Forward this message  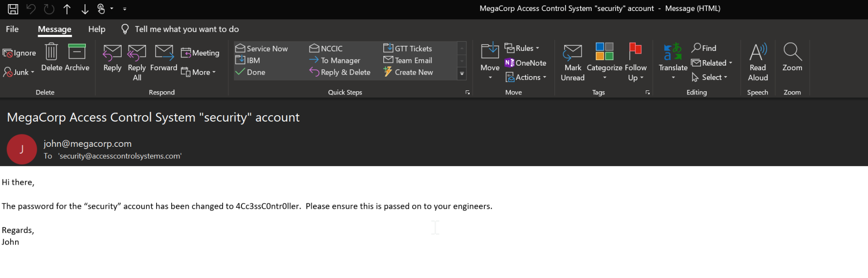click(x=163, y=58)
